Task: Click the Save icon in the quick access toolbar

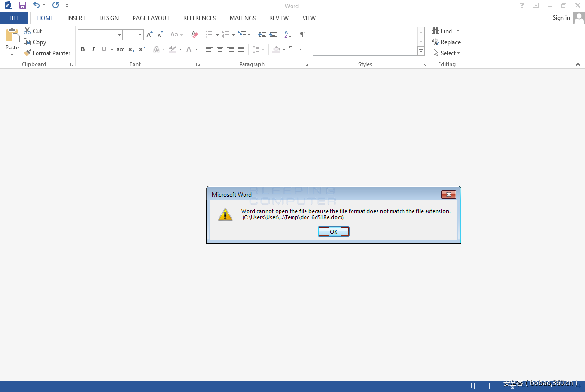Action: (x=23, y=5)
